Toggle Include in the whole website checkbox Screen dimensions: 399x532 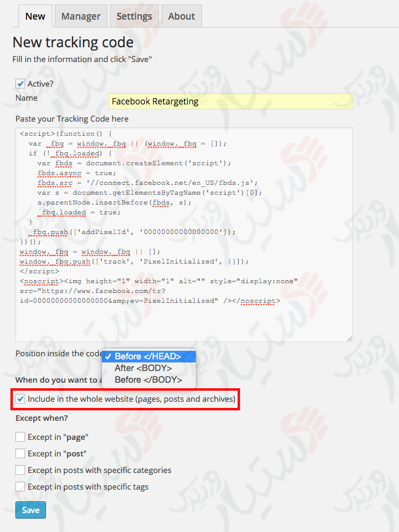point(20,399)
